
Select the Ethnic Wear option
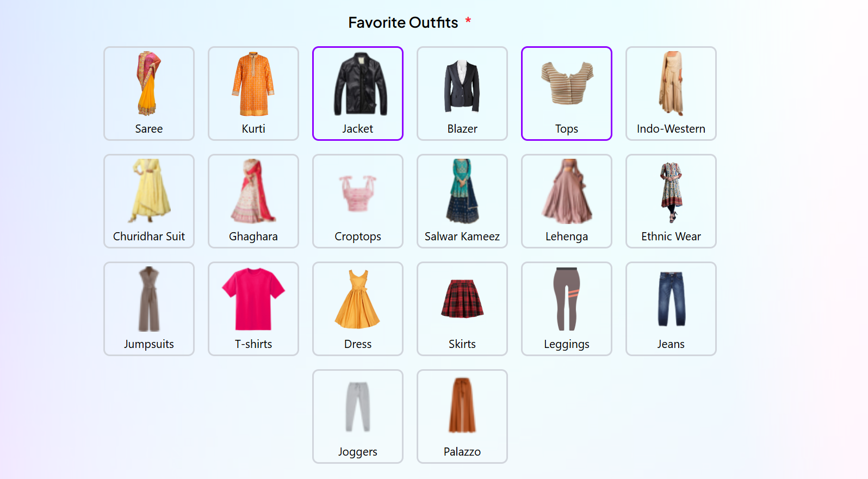(671, 201)
